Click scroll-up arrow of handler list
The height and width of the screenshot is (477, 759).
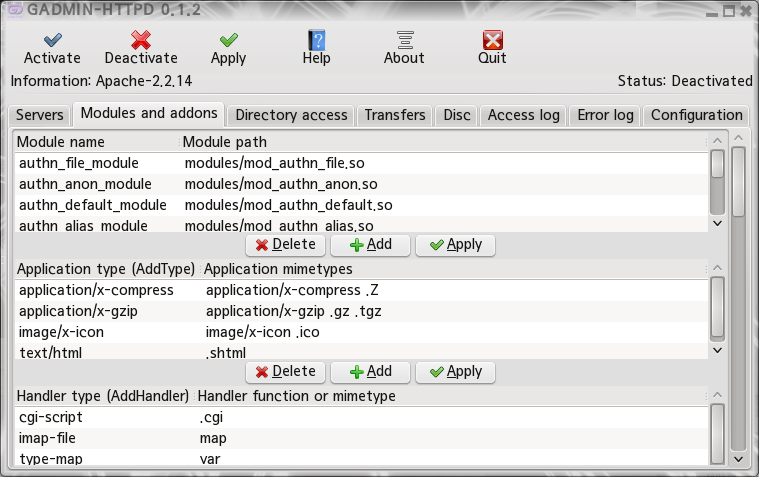pyautogui.click(x=717, y=394)
